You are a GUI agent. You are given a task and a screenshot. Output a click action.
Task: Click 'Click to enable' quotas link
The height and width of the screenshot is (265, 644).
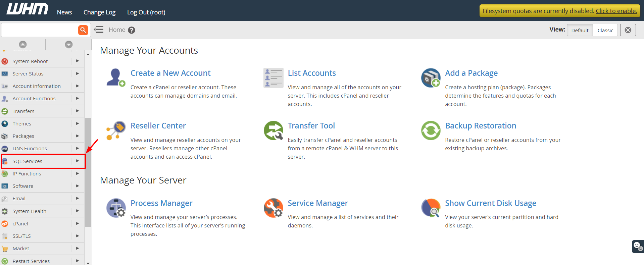point(616,11)
